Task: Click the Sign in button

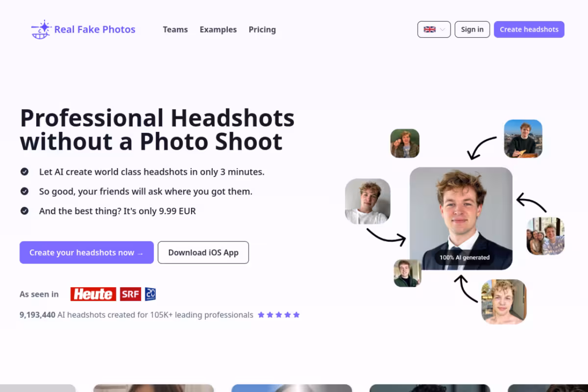Action: 472,29
